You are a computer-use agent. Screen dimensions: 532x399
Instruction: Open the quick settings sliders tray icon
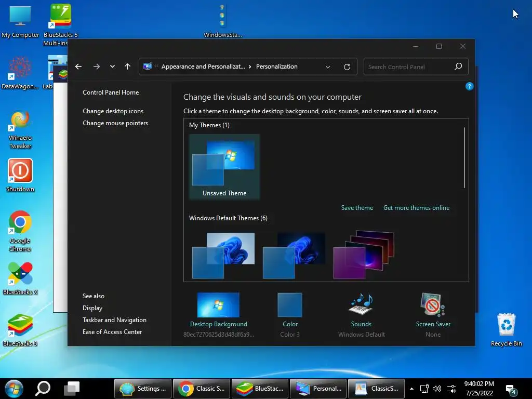click(451, 389)
